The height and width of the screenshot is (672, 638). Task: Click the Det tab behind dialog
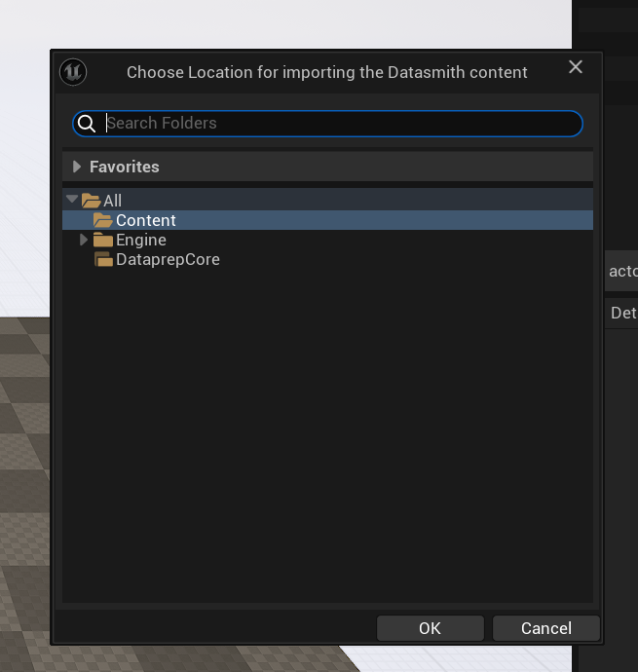click(x=623, y=313)
